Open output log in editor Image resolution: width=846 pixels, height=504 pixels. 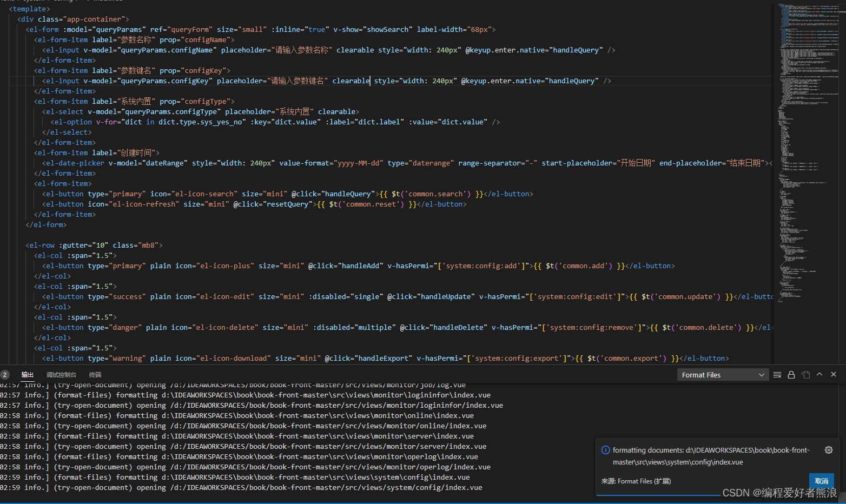coord(806,375)
